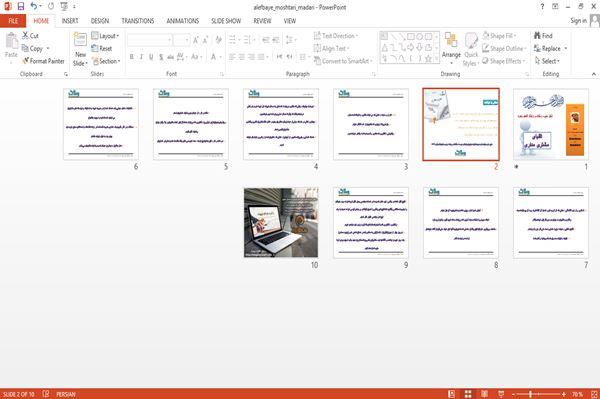600x399 pixels.
Task: Toggle Italic formatting
Action: pyautogui.click(x=141, y=57)
